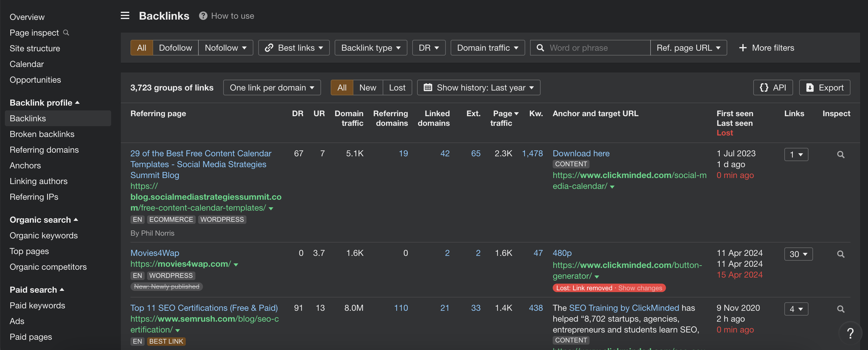Screen dimensions: 868x350
Task: Switch to the Lost links view
Action: pyautogui.click(x=397, y=87)
